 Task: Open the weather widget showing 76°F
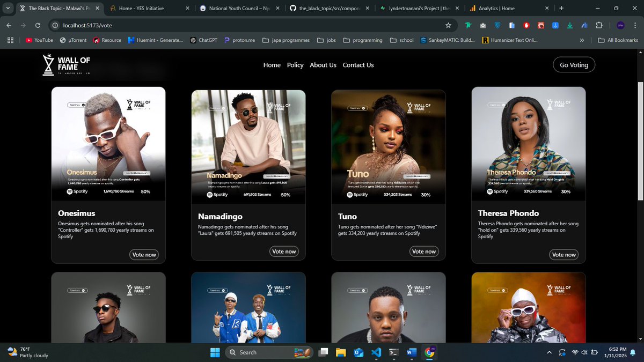(x=27, y=352)
